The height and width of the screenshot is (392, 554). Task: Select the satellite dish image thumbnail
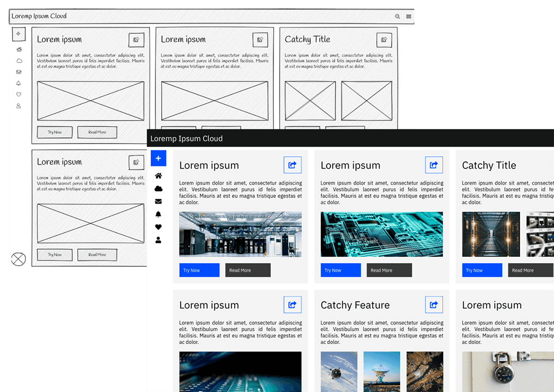[x=382, y=372]
